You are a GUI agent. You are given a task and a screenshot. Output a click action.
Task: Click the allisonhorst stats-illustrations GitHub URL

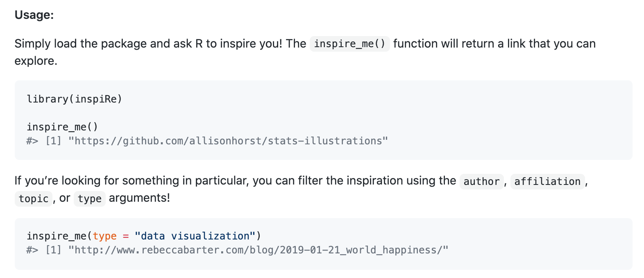(228, 141)
